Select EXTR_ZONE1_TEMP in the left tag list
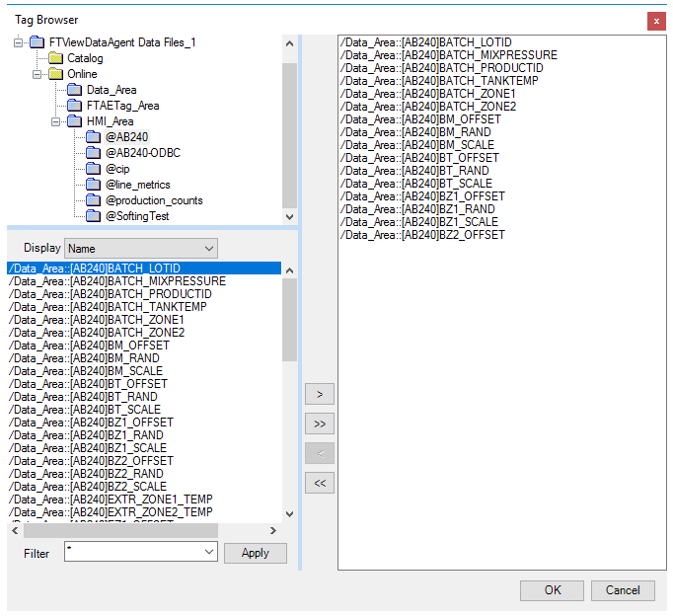Viewport: 673px width, 616px height. pyautogui.click(x=144, y=500)
